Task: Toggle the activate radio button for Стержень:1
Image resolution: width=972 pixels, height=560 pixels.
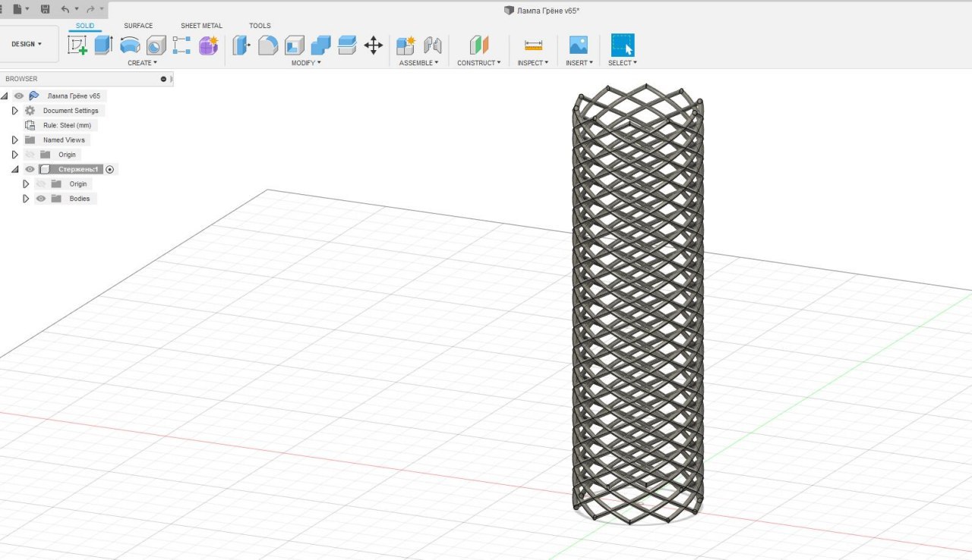Action: click(109, 169)
